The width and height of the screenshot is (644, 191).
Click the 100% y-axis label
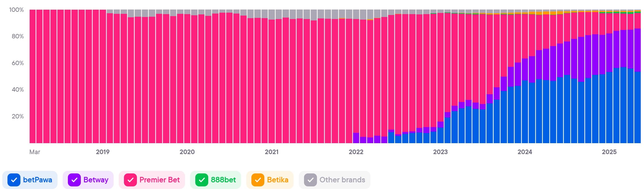[16, 10]
